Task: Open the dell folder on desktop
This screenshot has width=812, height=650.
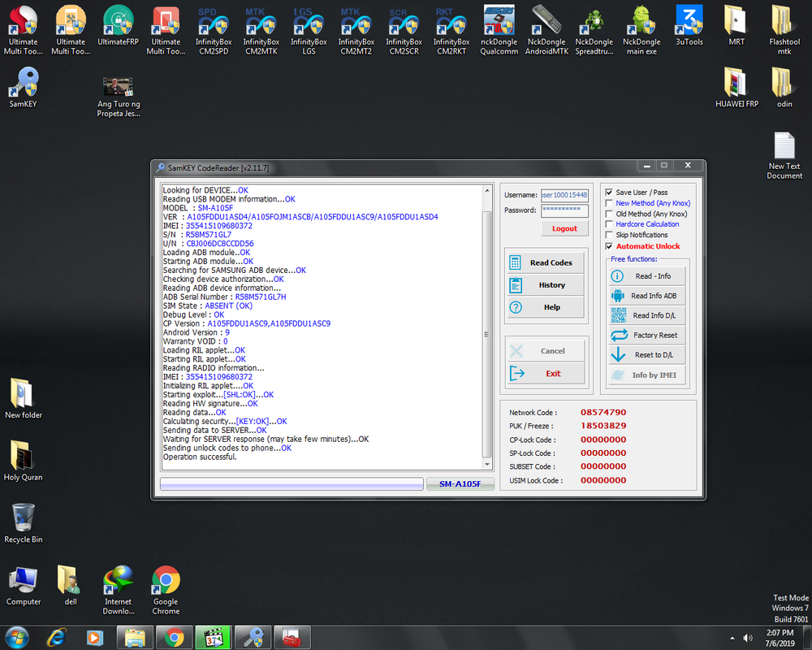Action: tap(71, 586)
